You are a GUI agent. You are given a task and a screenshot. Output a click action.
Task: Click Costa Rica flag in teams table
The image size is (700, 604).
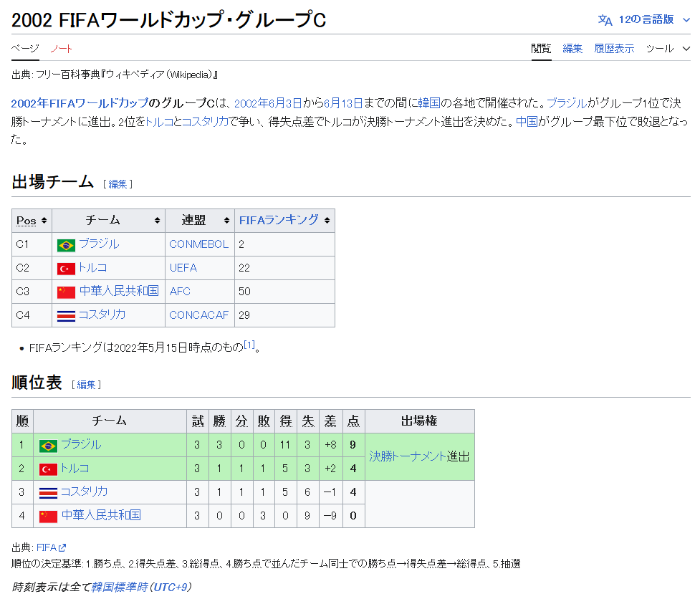[66, 316]
